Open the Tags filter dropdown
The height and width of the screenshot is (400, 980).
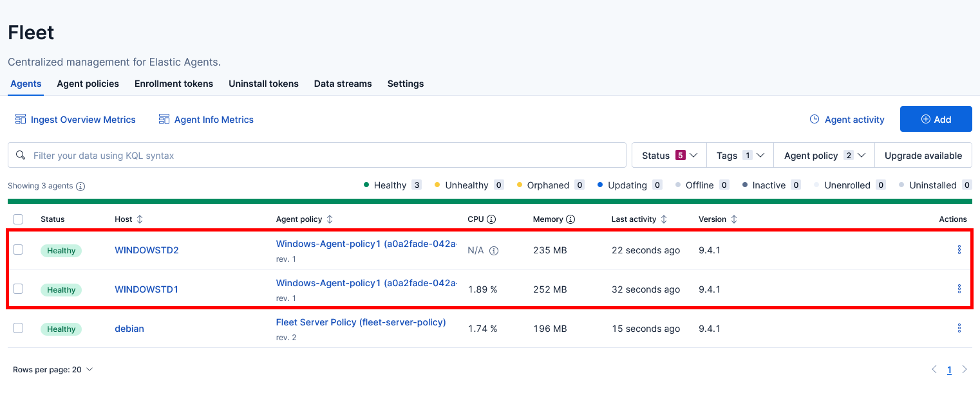(740, 155)
